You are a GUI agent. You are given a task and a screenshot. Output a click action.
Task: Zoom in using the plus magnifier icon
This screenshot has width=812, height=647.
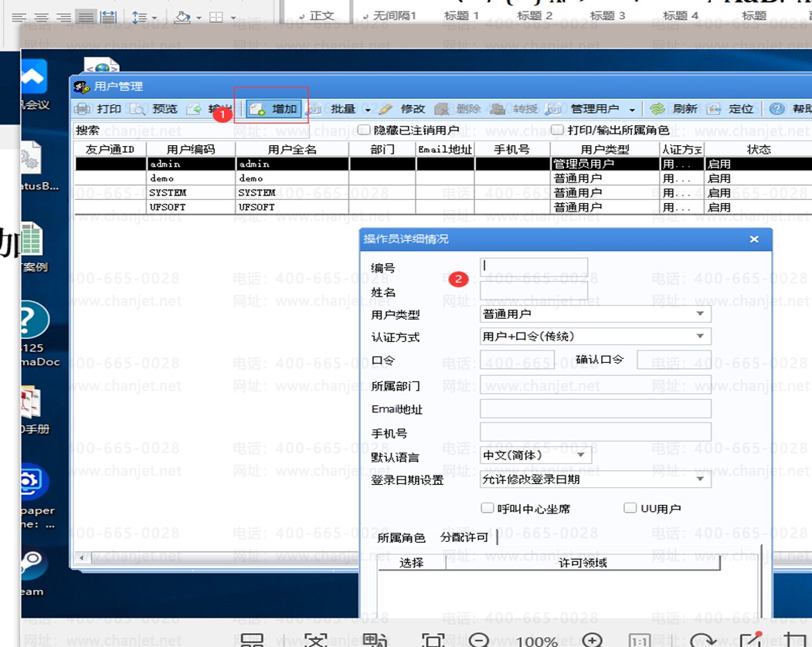pos(592,640)
